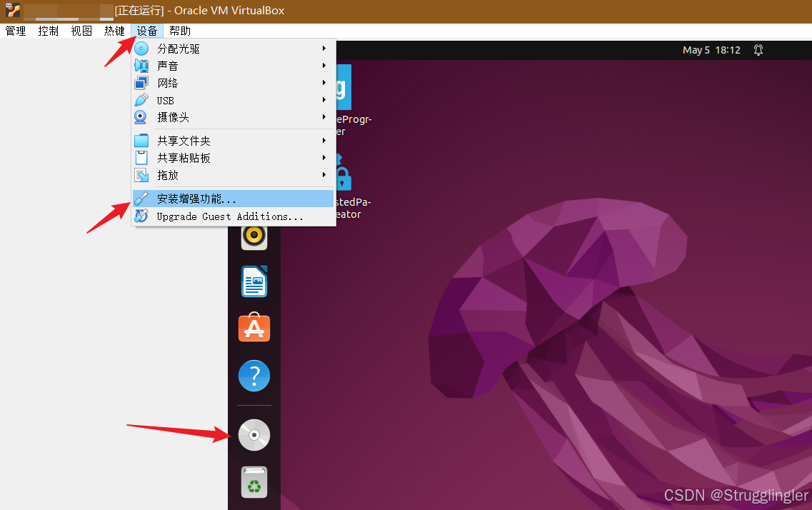Choose the 拖放 menu entry
The width and height of the screenshot is (812, 510).
233,175
